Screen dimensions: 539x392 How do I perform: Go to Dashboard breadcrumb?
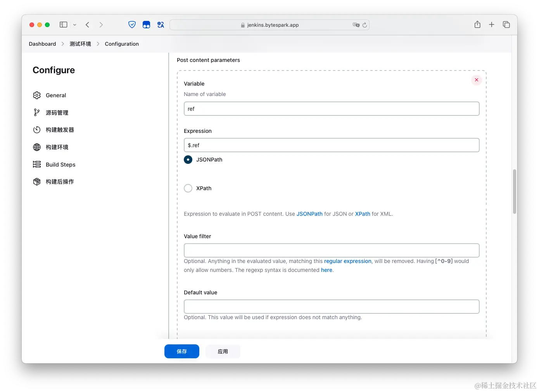click(42, 44)
